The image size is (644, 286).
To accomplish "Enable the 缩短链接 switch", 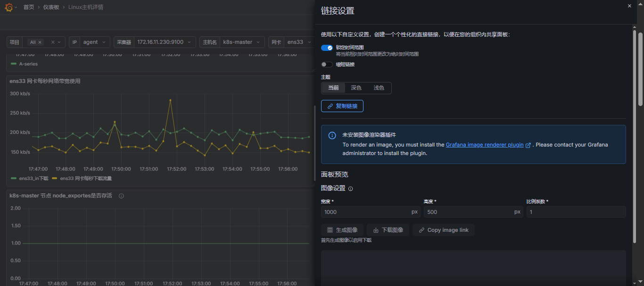I will (x=327, y=65).
